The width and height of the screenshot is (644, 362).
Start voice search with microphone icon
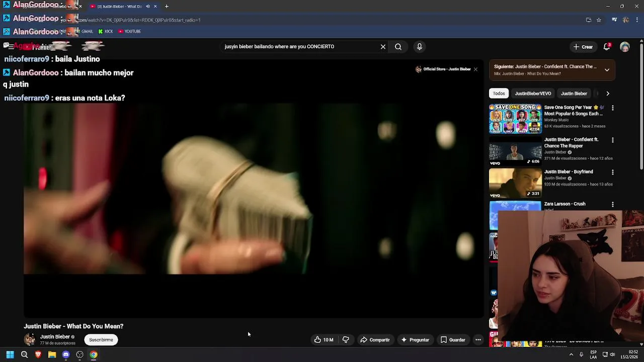[x=420, y=47]
